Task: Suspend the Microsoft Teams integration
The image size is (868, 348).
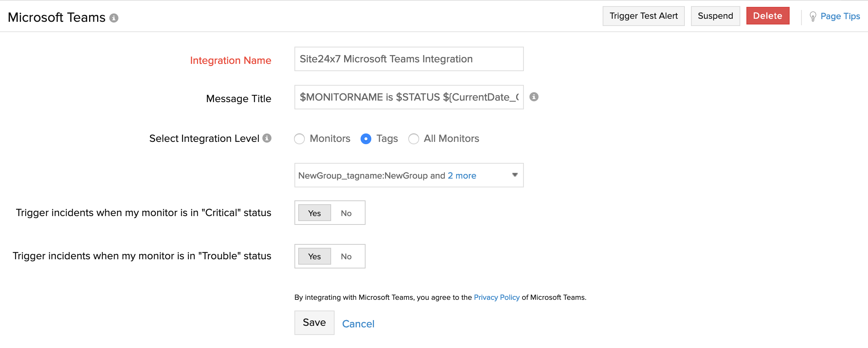Action: 715,16
